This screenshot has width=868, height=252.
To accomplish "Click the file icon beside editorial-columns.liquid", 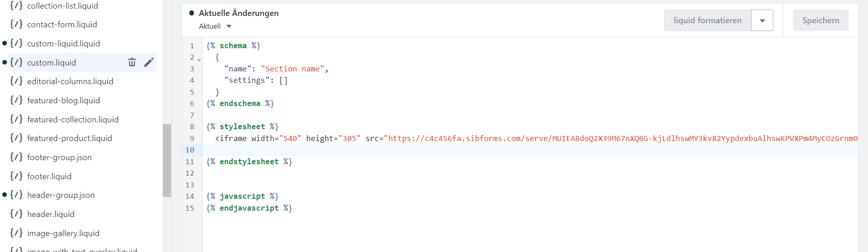I will click(x=16, y=81).
